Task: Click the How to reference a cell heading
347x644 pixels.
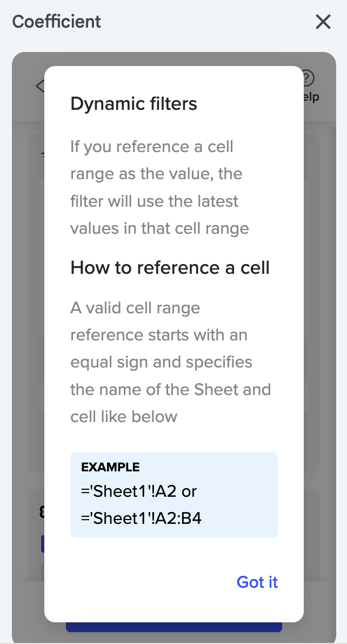Action: coord(170,267)
